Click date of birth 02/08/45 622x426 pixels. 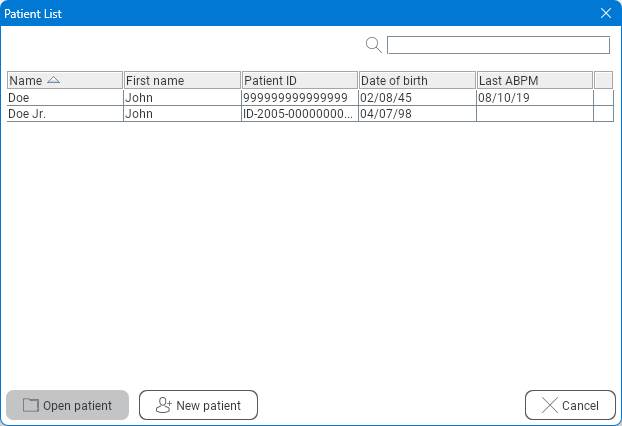[x=386, y=98]
